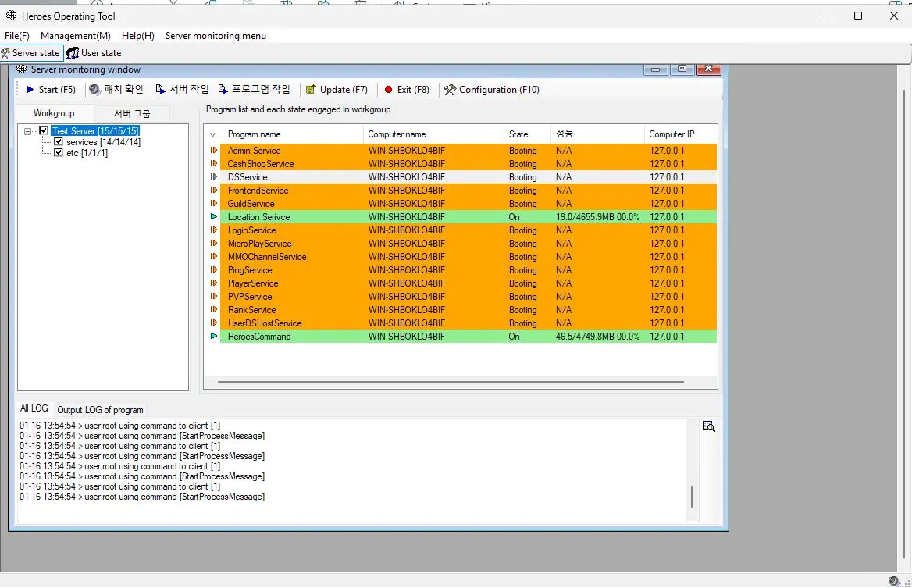Click the V column header

click(x=212, y=134)
